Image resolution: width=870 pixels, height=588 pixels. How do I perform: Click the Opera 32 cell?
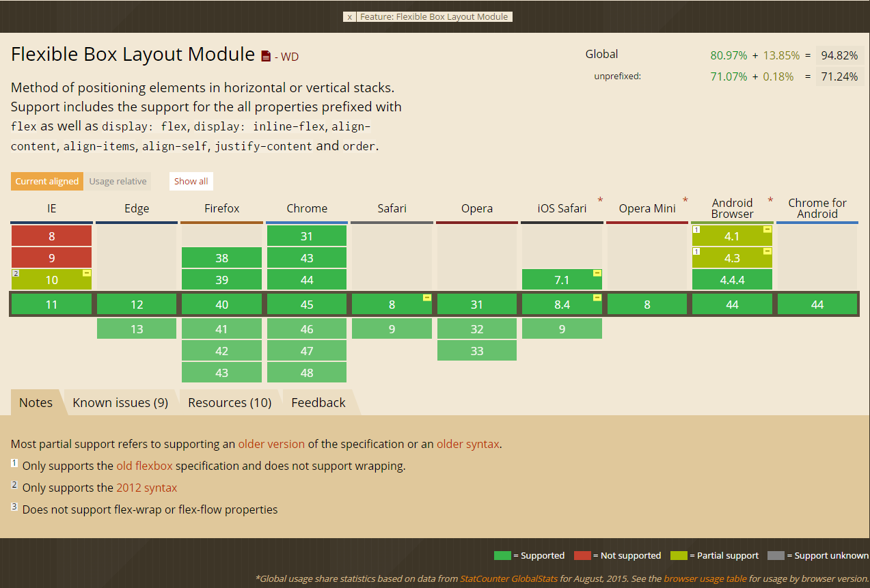477,329
